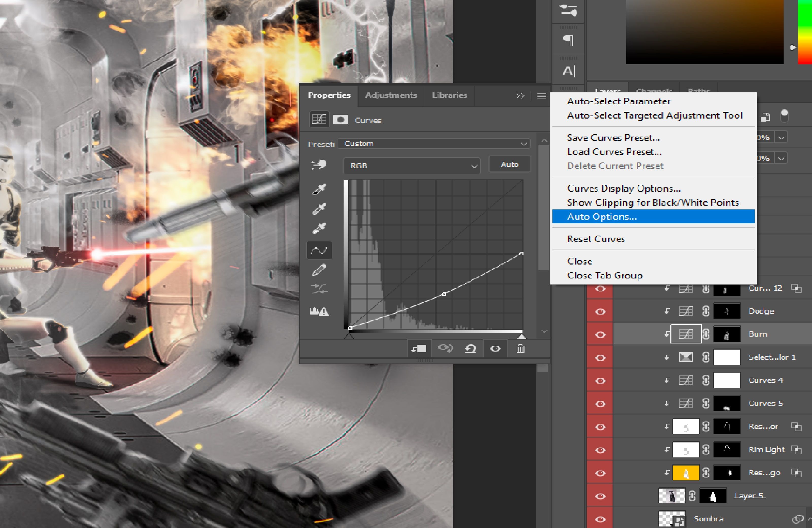Click the Auto button in Curves
This screenshot has height=528, width=812.
click(x=509, y=164)
